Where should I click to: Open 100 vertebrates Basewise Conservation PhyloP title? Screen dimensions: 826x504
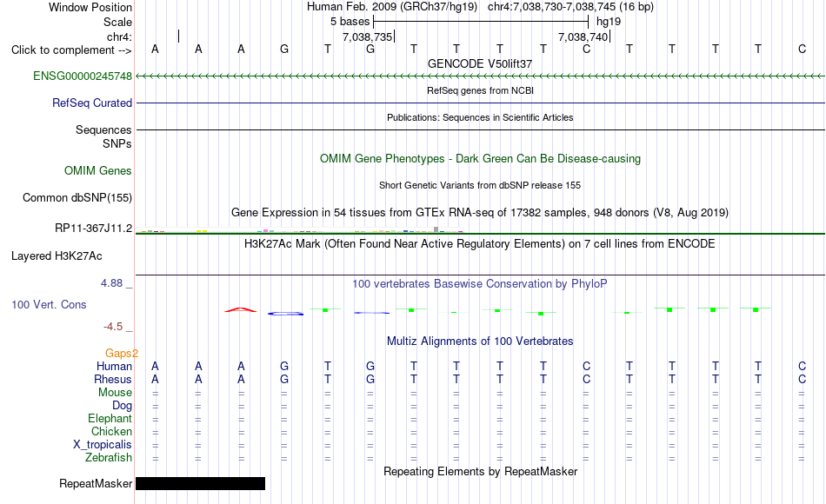point(480,284)
